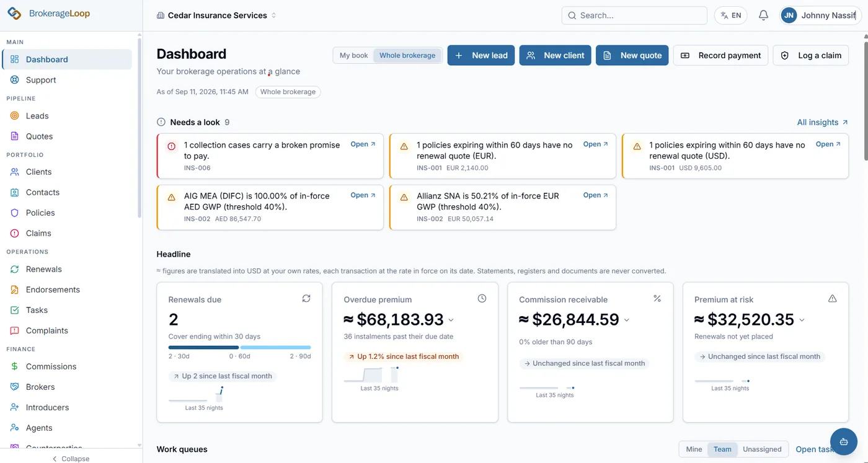Open Brokers in the sidebar
The image size is (868, 463).
(67, 387)
